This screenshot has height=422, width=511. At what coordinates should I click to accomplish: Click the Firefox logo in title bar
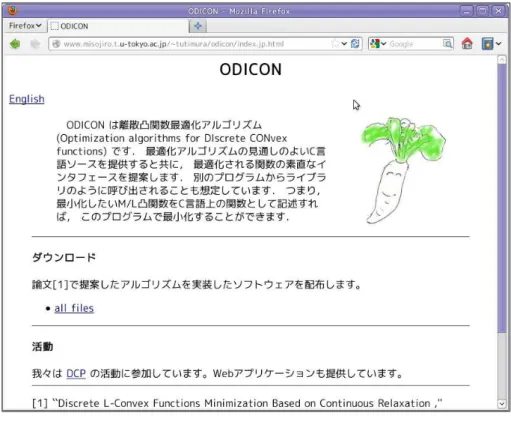[13, 10]
